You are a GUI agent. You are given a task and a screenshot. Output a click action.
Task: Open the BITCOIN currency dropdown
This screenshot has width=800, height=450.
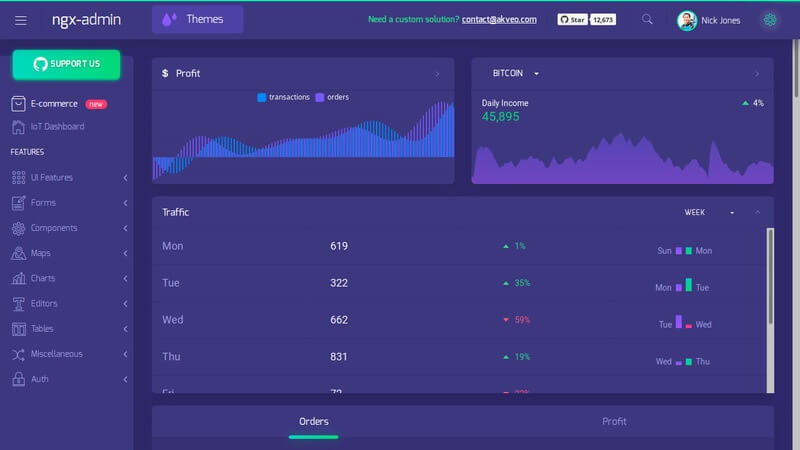[515, 73]
